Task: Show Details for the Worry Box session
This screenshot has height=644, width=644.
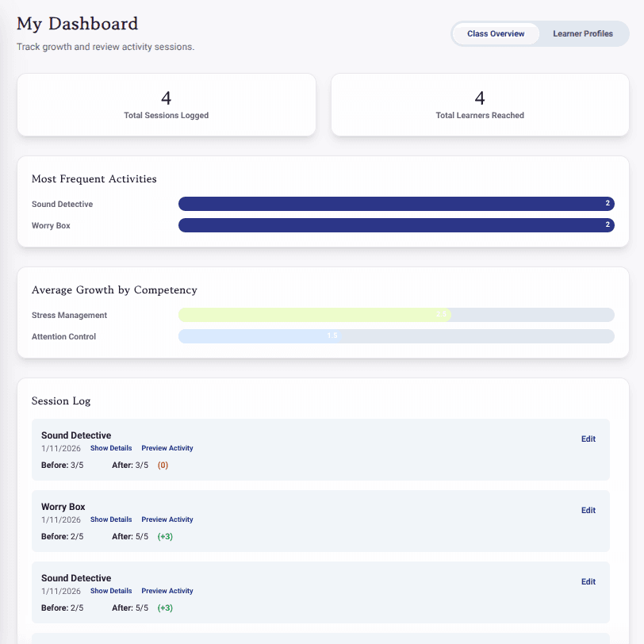Action: click(111, 519)
